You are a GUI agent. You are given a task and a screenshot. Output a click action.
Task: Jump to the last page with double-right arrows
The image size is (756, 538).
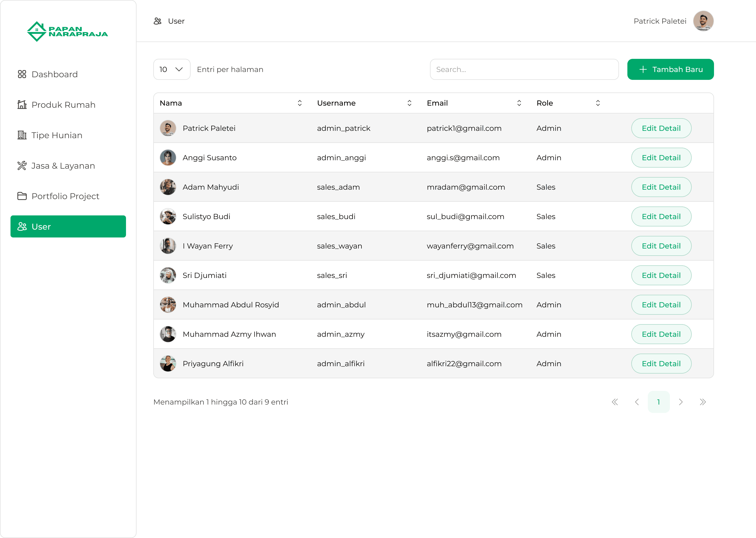tap(703, 402)
